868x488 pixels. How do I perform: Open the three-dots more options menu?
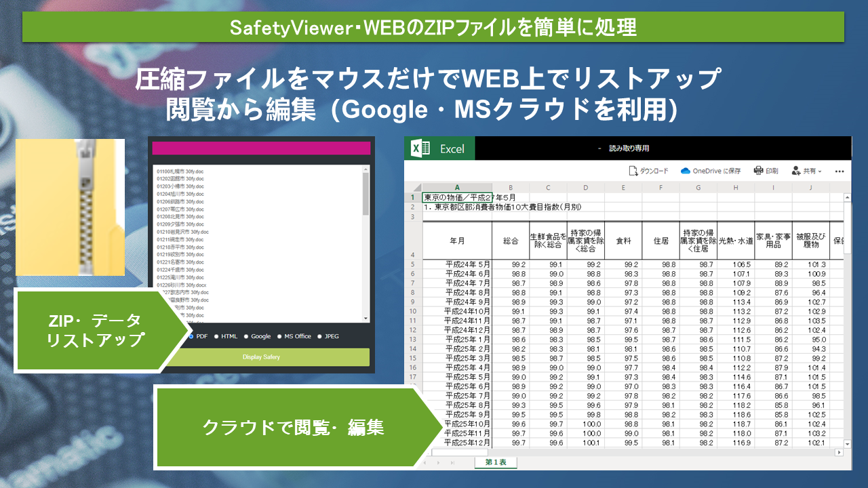coord(840,171)
